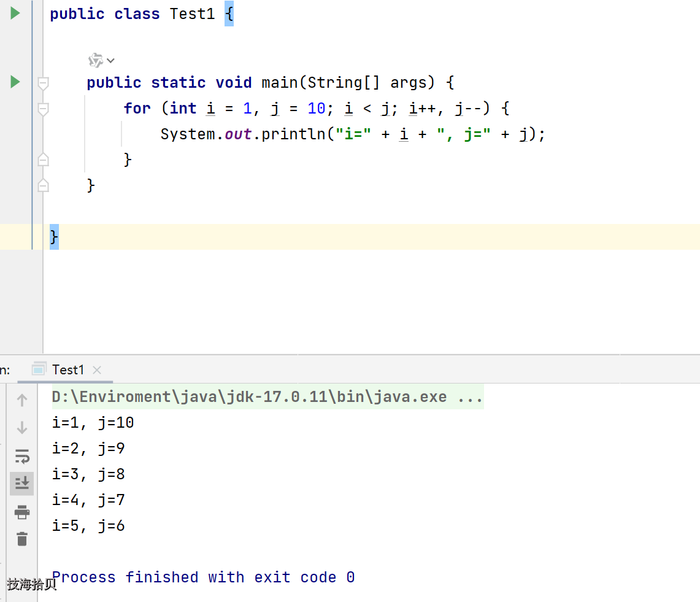Click the 'i=3, j=8' output line
This screenshot has height=602, width=700.
point(88,474)
